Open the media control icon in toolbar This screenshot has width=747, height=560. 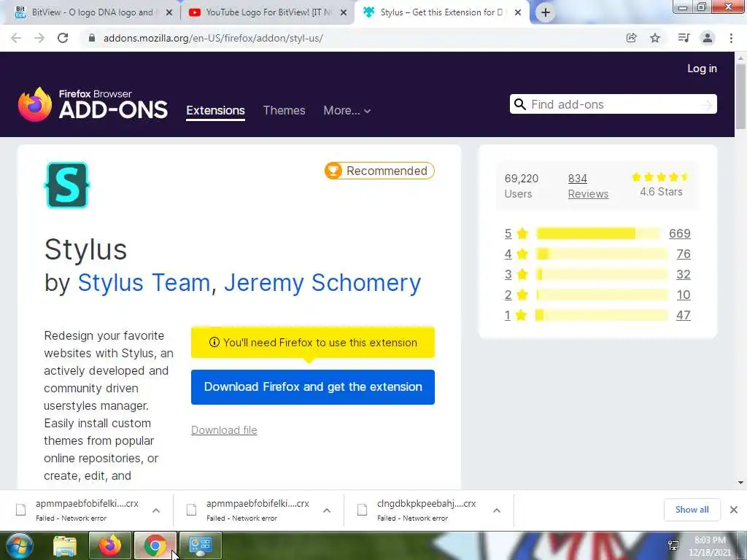click(684, 38)
